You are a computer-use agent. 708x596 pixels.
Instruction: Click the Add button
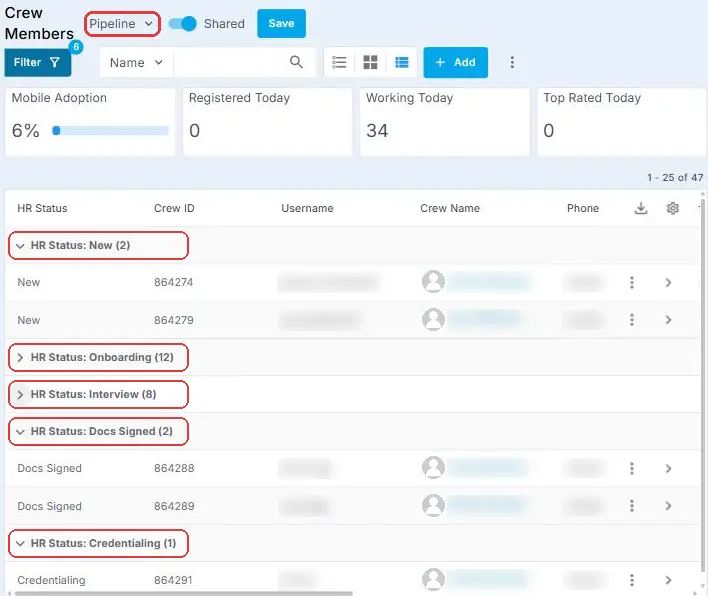455,62
